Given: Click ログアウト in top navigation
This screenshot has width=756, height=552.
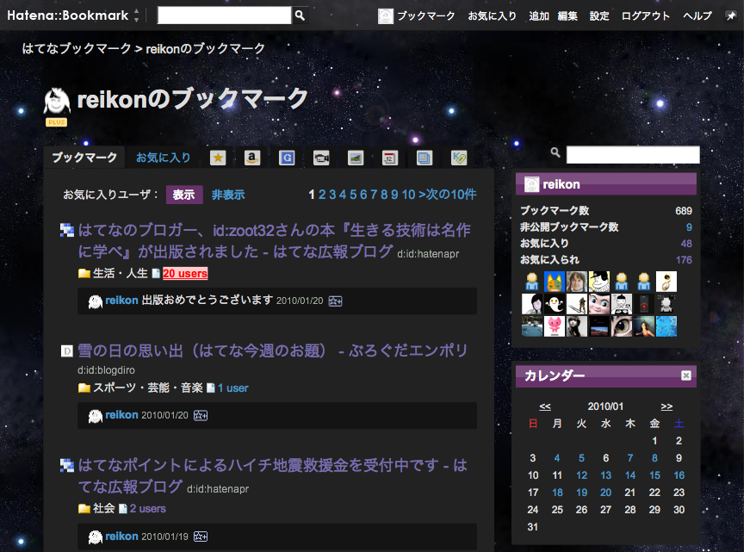Looking at the screenshot, I should point(646,16).
